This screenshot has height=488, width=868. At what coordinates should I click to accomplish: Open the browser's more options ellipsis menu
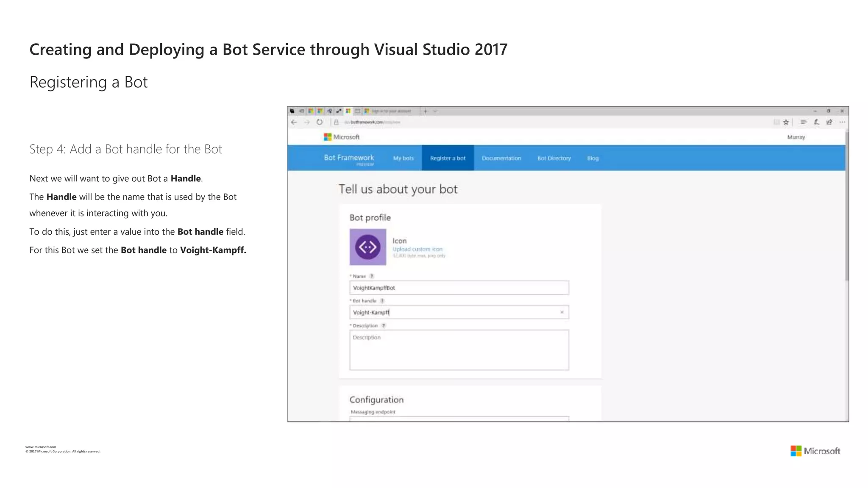point(842,122)
